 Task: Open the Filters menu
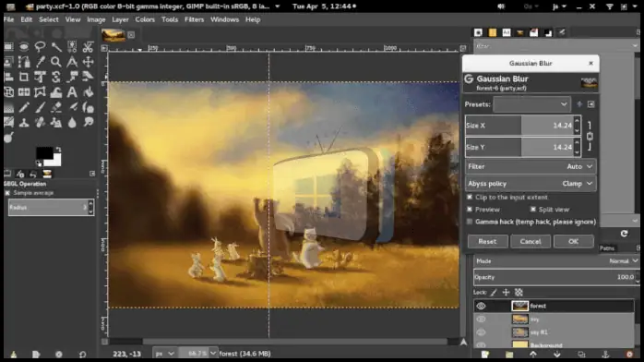[195, 19]
